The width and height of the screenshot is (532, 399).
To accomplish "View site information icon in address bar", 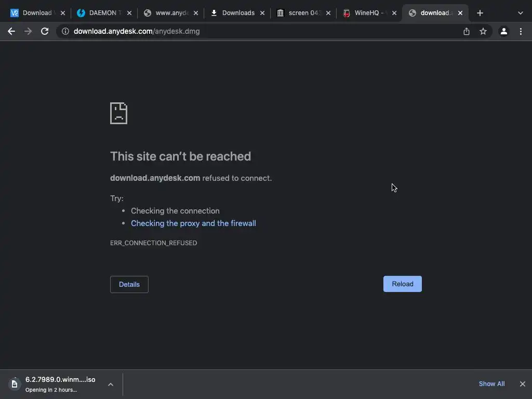I will point(65,31).
